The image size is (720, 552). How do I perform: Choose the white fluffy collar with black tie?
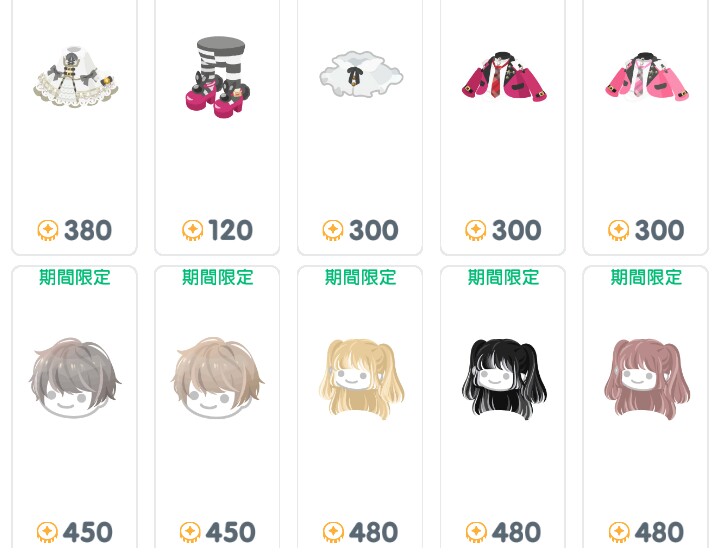tap(360, 74)
